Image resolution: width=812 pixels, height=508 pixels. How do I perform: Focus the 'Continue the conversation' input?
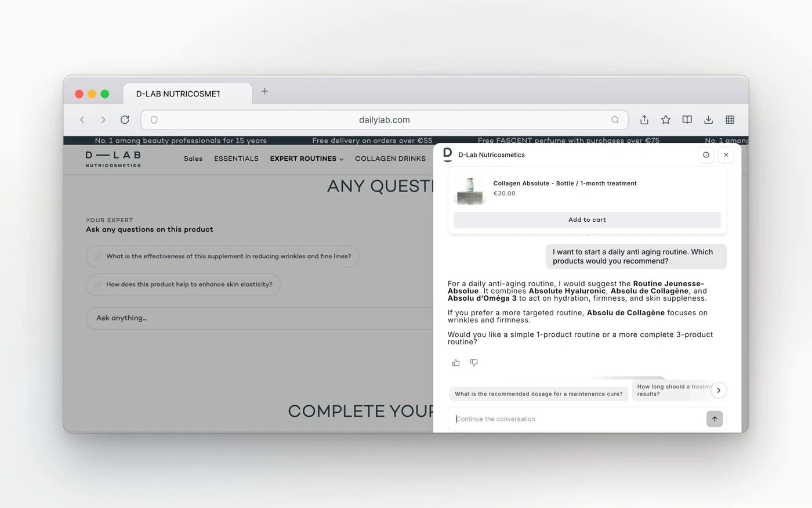tap(577, 419)
